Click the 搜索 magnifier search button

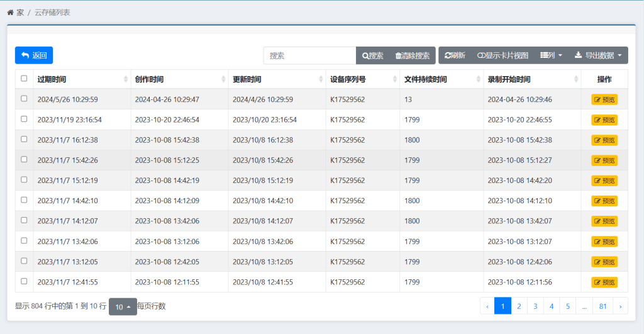click(x=373, y=55)
